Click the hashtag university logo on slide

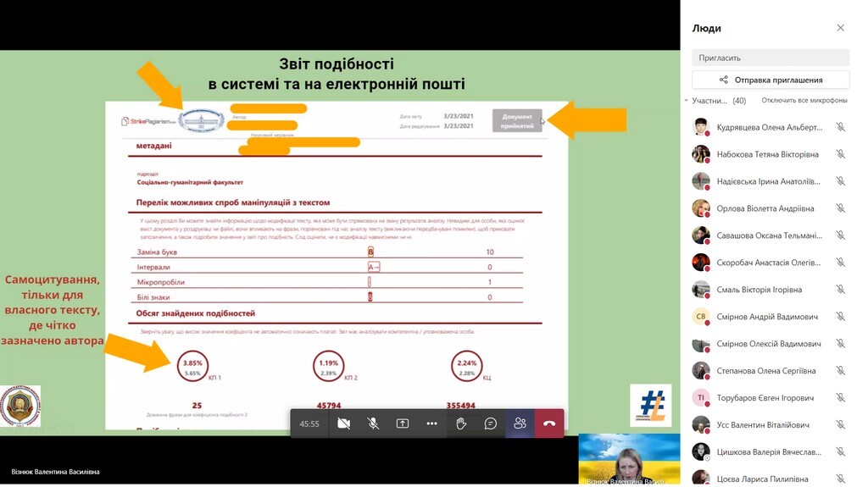[651, 405]
